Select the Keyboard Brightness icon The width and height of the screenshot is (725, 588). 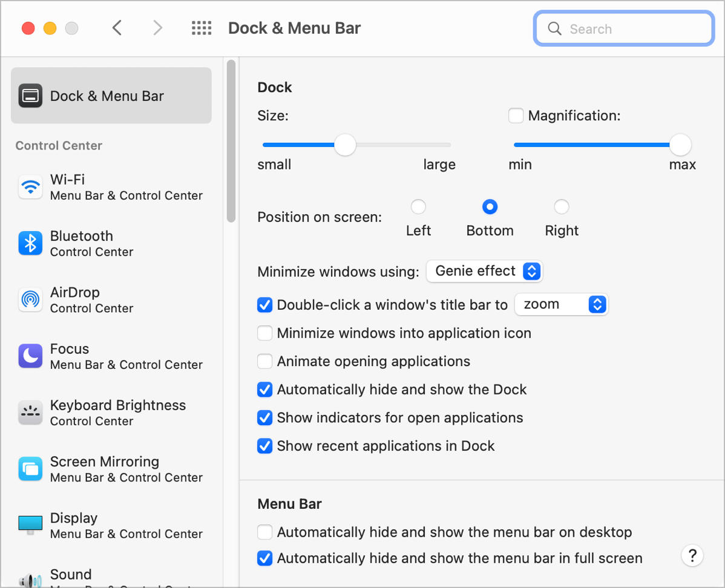coord(30,413)
